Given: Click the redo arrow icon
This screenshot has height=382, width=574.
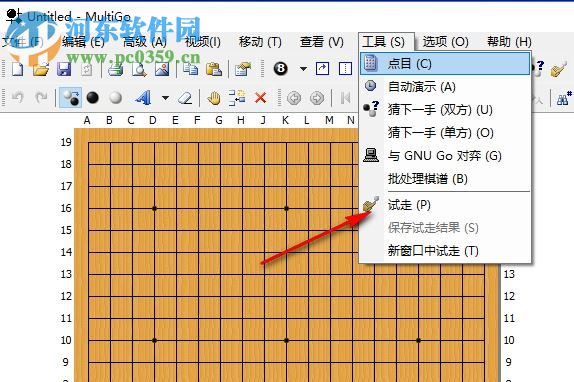Looking at the screenshot, I should [41, 98].
